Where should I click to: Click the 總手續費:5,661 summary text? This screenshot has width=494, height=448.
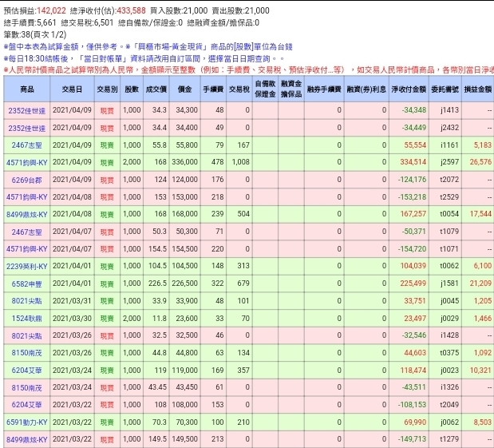(30, 22)
